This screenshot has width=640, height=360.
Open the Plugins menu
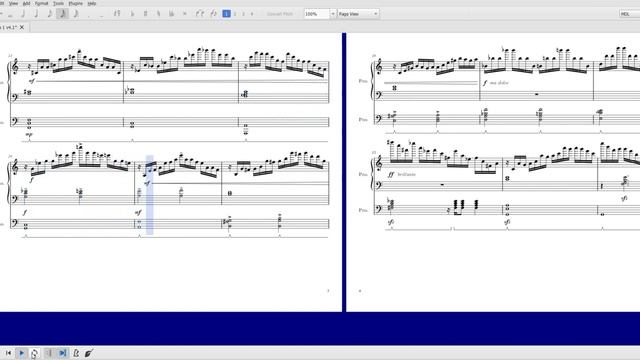click(x=76, y=3)
